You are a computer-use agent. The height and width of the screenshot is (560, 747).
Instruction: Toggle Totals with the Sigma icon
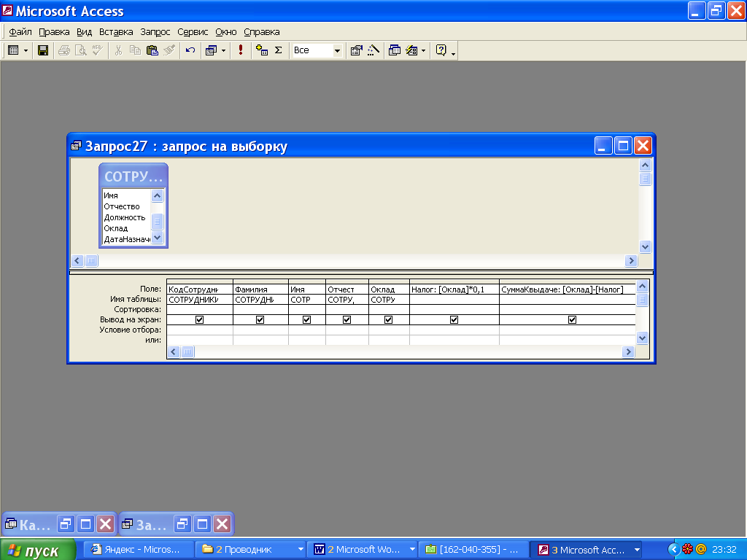pyautogui.click(x=279, y=50)
